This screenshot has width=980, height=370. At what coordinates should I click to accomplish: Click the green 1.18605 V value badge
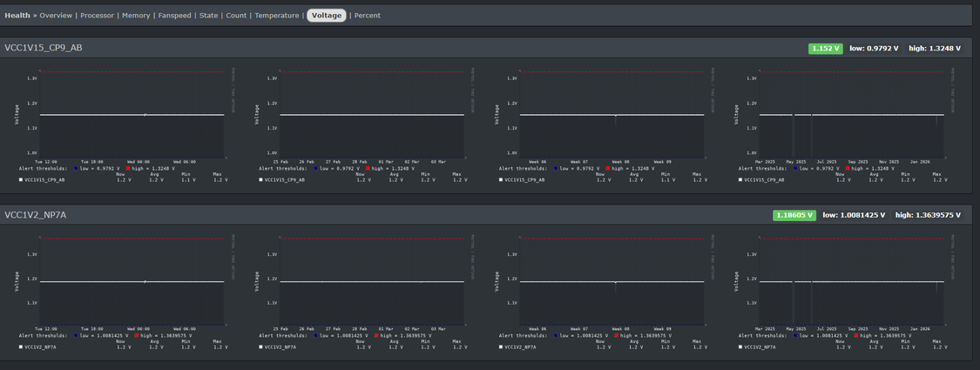pyautogui.click(x=794, y=215)
